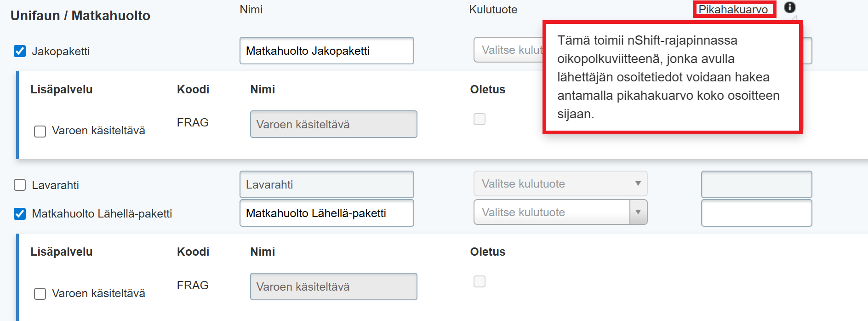Image resolution: width=868 pixels, height=321 pixels.
Task: Click Pikahakuarvo field for Lavarahti row
Action: [x=756, y=184]
